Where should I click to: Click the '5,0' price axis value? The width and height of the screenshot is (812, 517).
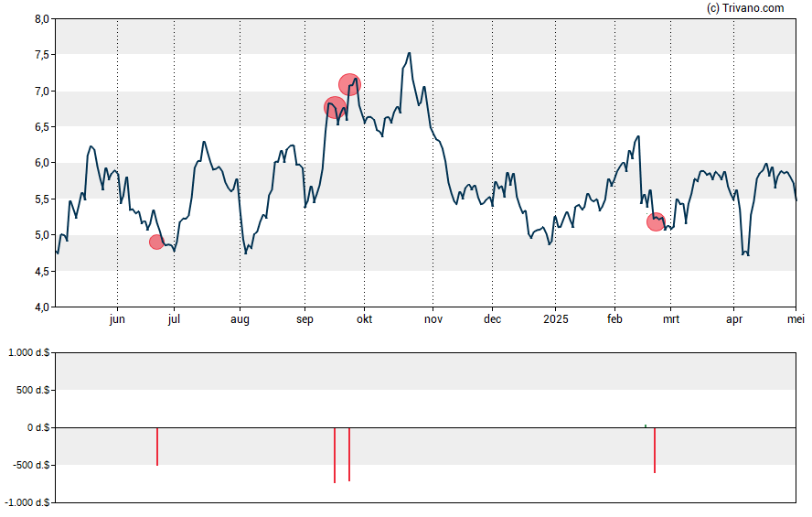[x=42, y=235]
